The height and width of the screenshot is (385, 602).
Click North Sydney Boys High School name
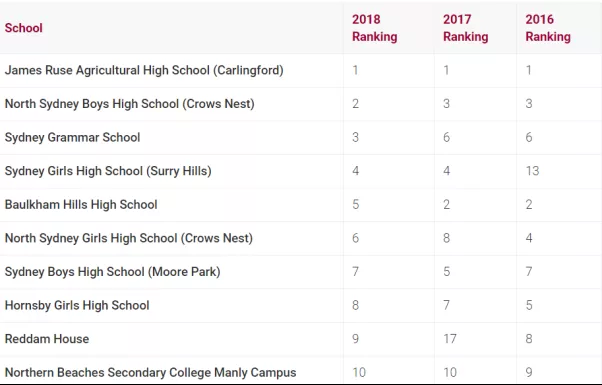(x=129, y=104)
